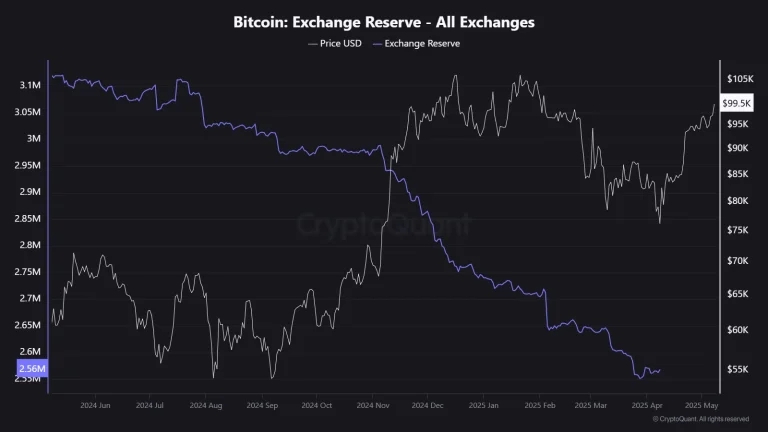This screenshot has height=432, width=768.
Task: Click the $99.5K current price label
Action: [x=736, y=103]
